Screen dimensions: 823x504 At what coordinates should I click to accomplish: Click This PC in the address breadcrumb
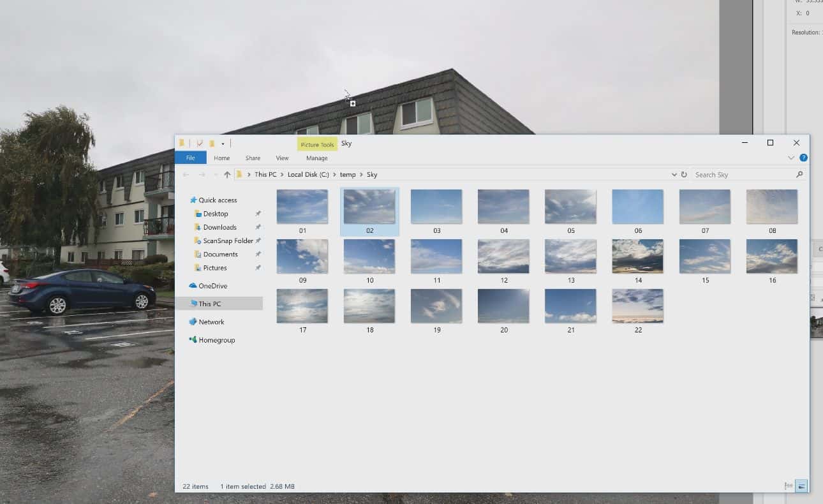click(x=265, y=174)
